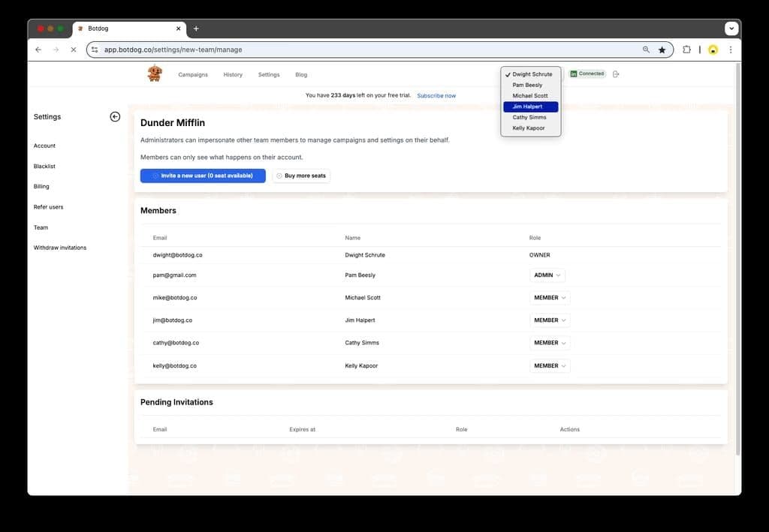Select Cathy Simms in the impersonation list
769x532 pixels.
(x=529, y=117)
